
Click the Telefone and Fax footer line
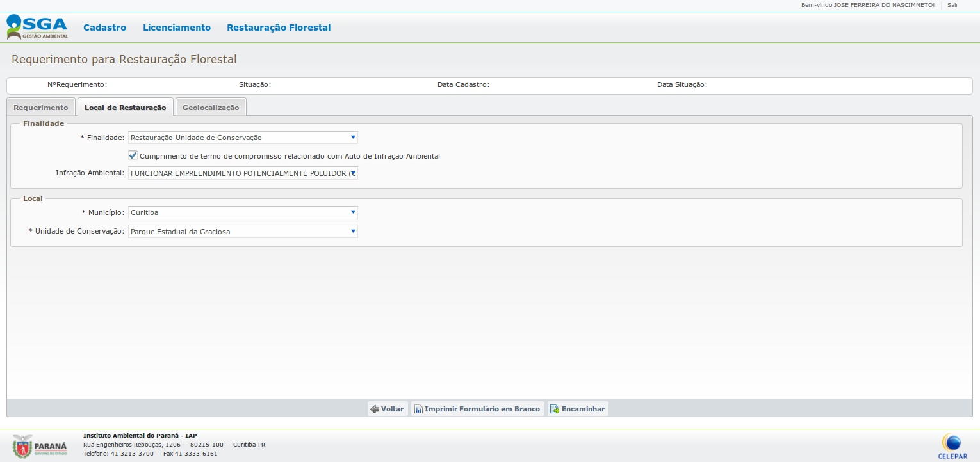tap(151, 454)
